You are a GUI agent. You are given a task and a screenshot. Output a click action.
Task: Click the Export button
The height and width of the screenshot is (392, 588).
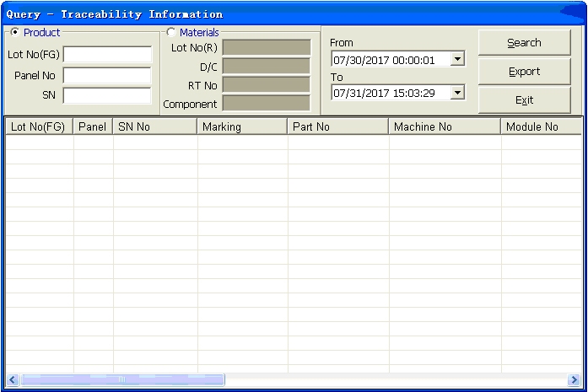(x=524, y=71)
